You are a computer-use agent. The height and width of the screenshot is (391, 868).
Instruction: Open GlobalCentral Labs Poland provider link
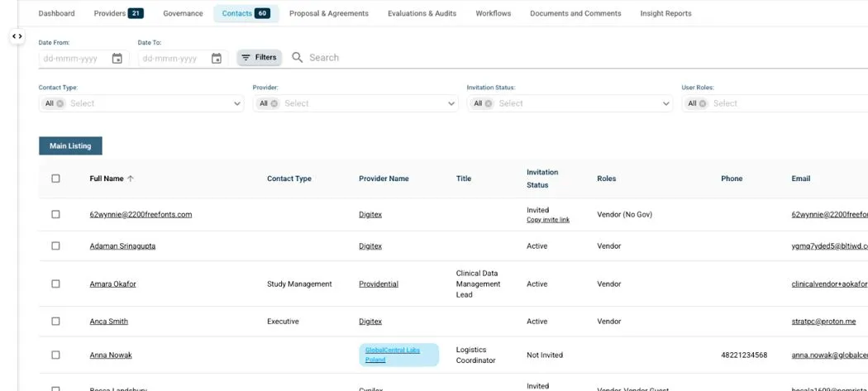(393, 355)
